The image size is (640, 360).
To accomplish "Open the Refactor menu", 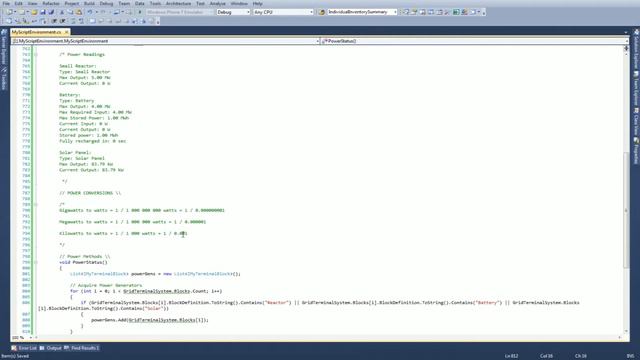I will pyautogui.click(x=51, y=3).
